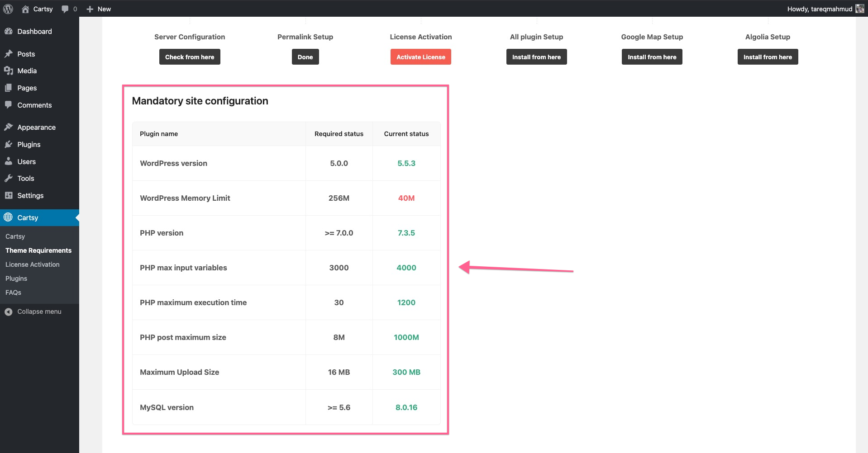Click the Posts pushpin icon
The image size is (868, 453).
click(8, 54)
